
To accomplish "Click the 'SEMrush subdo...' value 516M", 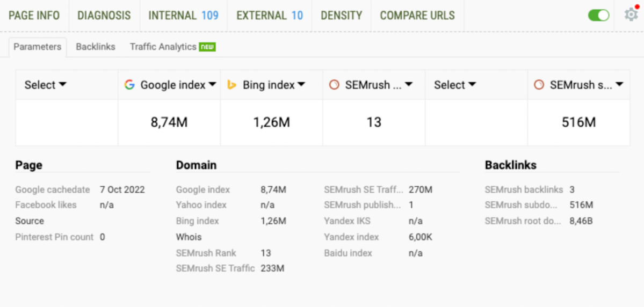I will [582, 205].
